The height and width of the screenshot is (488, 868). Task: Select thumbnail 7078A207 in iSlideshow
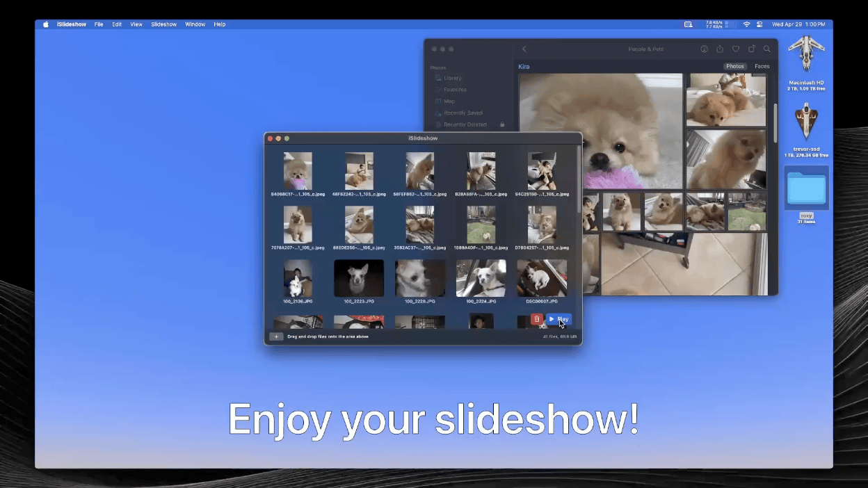tap(298, 225)
